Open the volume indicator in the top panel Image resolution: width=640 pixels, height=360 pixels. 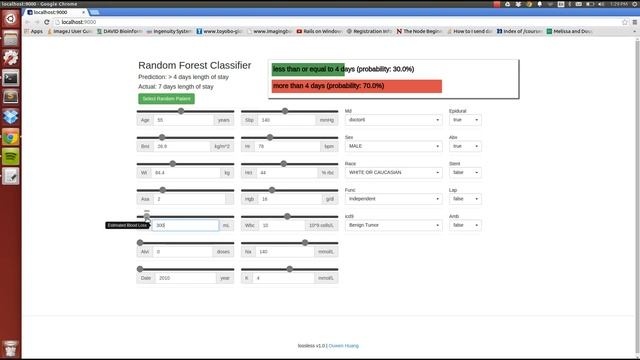[601, 4]
